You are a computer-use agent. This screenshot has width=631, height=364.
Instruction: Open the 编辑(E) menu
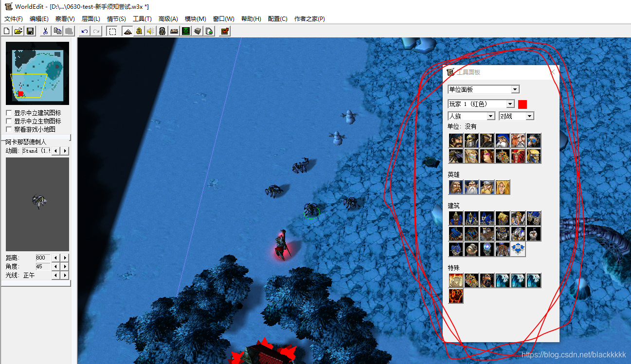tap(39, 19)
